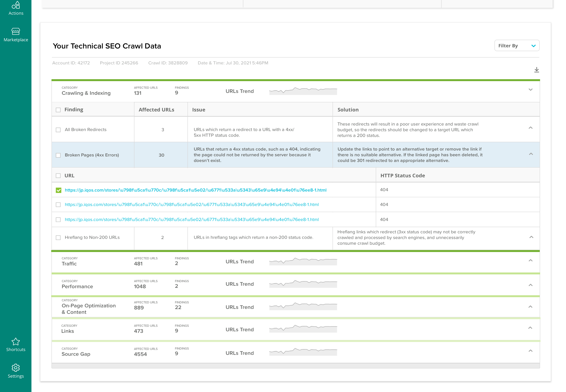Collapse the Crawling & Indexing category
Image resolution: width=566 pixels, height=392 pixels.
[x=531, y=90]
